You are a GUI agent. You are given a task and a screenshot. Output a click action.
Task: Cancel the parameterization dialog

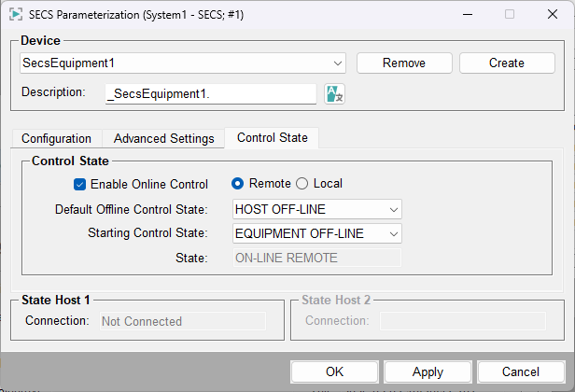pos(521,371)
